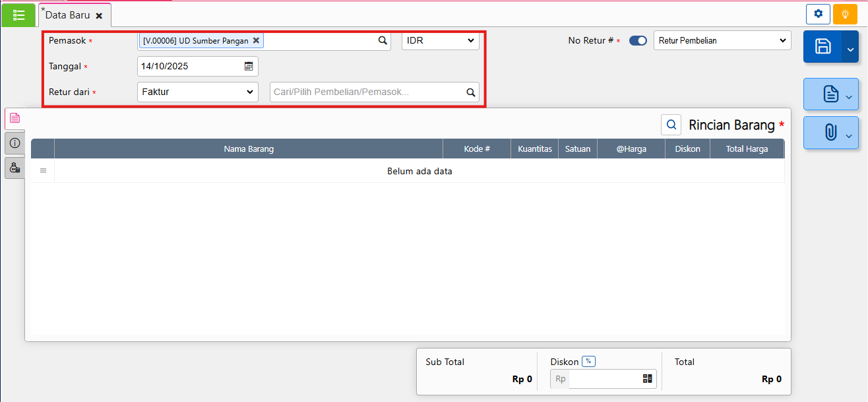Open the settings gear icon at top right
The image size is (868, 402).
(818, 14)
